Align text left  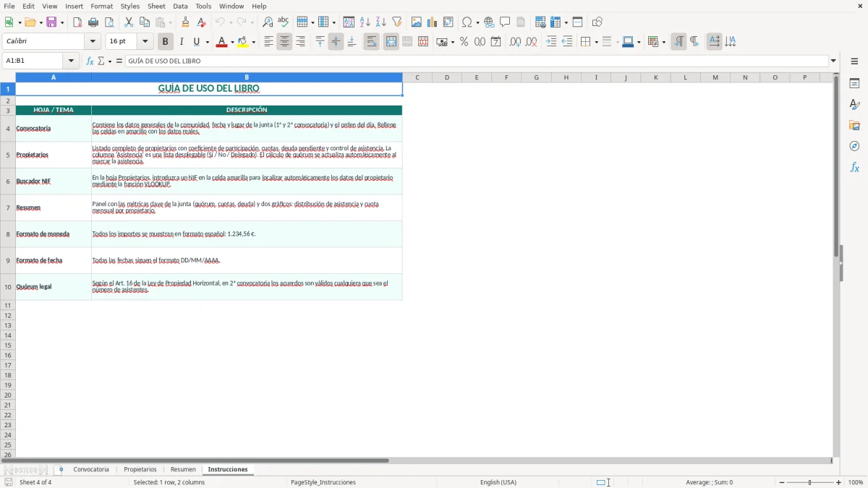pyautogui.click(x=268, y=42)
